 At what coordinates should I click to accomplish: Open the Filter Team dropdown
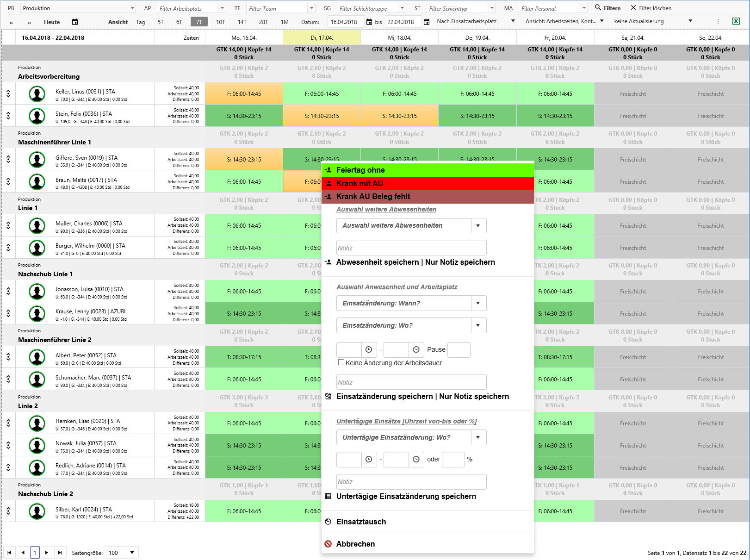311,8
